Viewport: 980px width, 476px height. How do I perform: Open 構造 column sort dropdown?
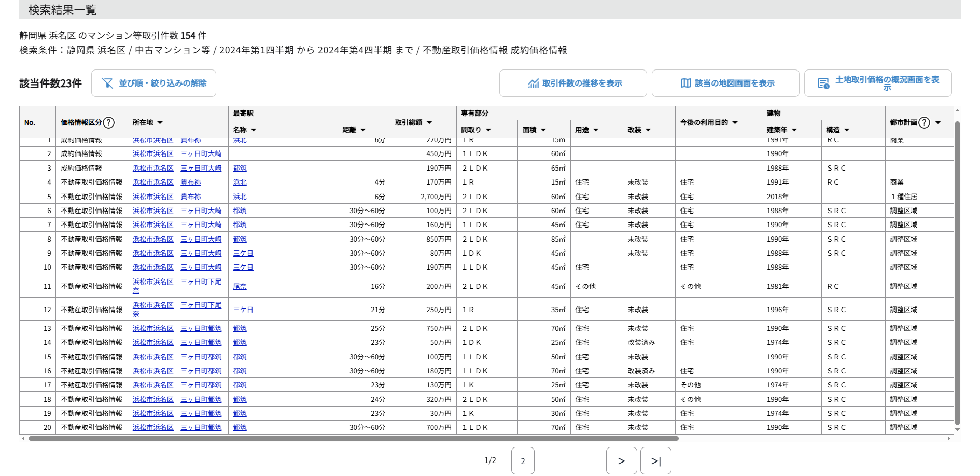(x=847, y=130)
